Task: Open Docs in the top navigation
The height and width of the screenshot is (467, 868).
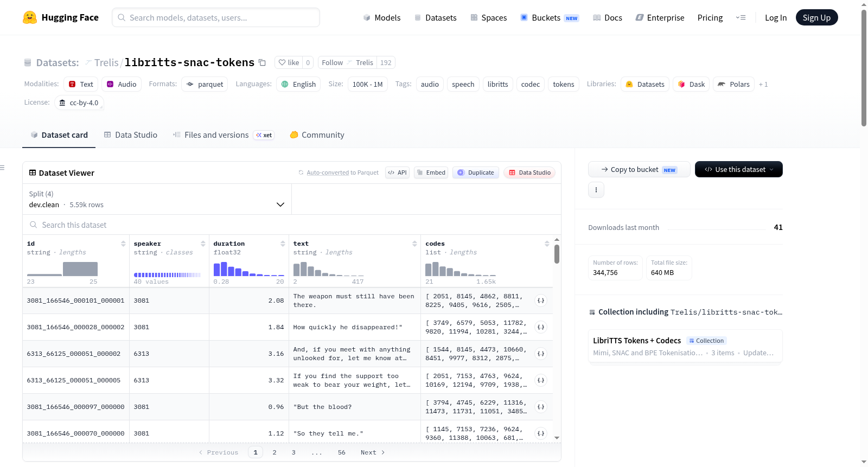Action: pyautogui.click(x=608, y=17)
